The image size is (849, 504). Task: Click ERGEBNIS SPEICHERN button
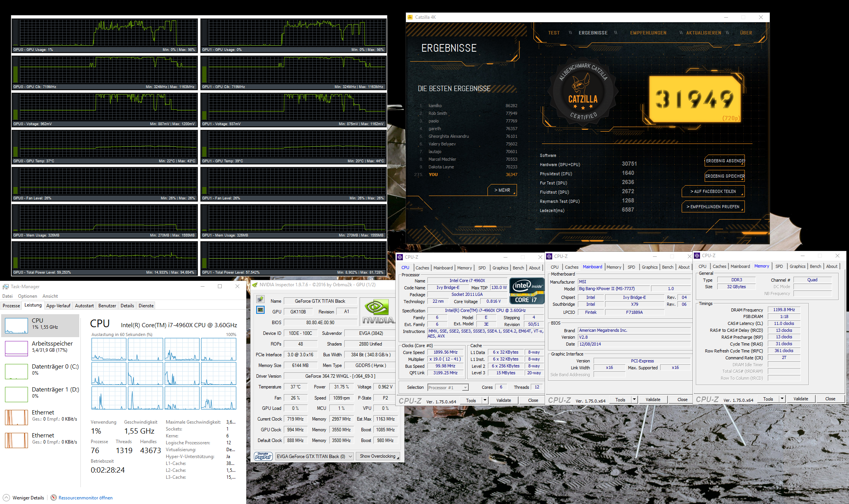(725, 176)
